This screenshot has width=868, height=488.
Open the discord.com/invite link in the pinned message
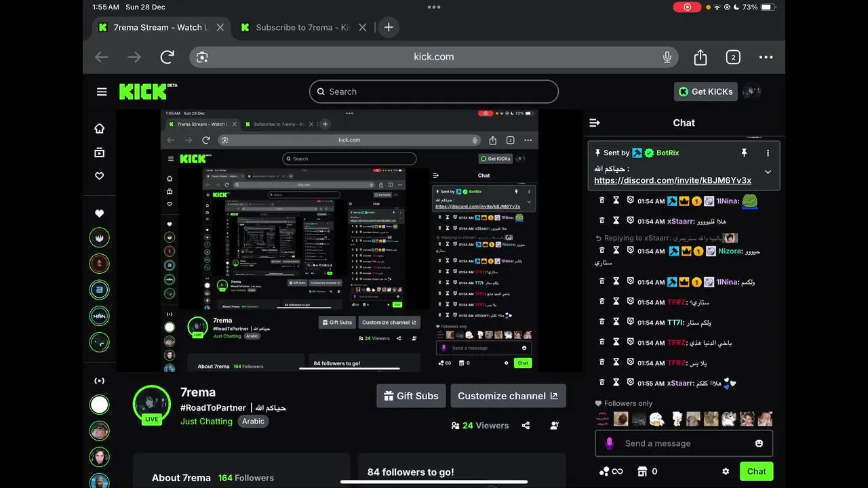(673, 180)
